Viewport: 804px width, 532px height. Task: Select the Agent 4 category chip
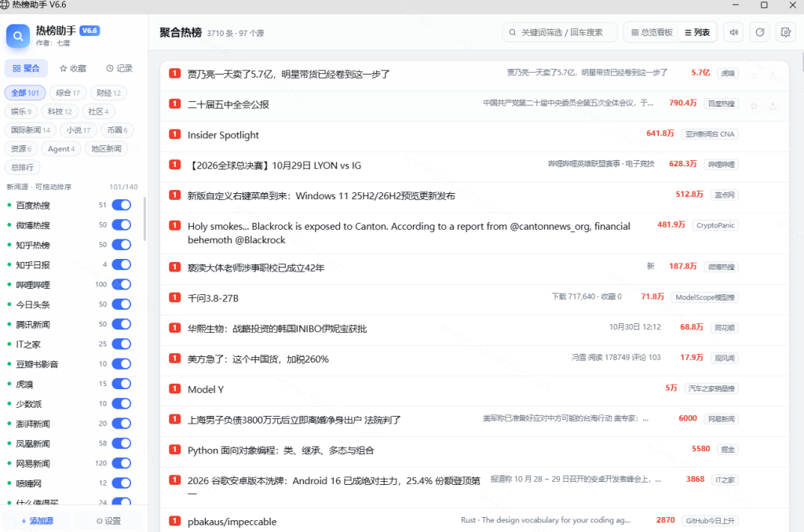pyautogui.click(x=61, y=148)
